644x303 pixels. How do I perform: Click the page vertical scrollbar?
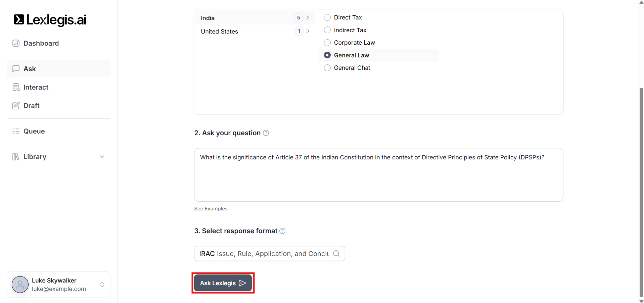(x=641, y=191)
